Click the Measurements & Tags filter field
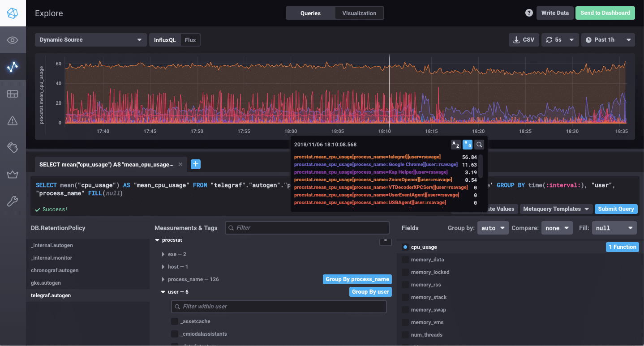Image resolution: width=644 pixels, height=346 pixels. click(307, 228)
